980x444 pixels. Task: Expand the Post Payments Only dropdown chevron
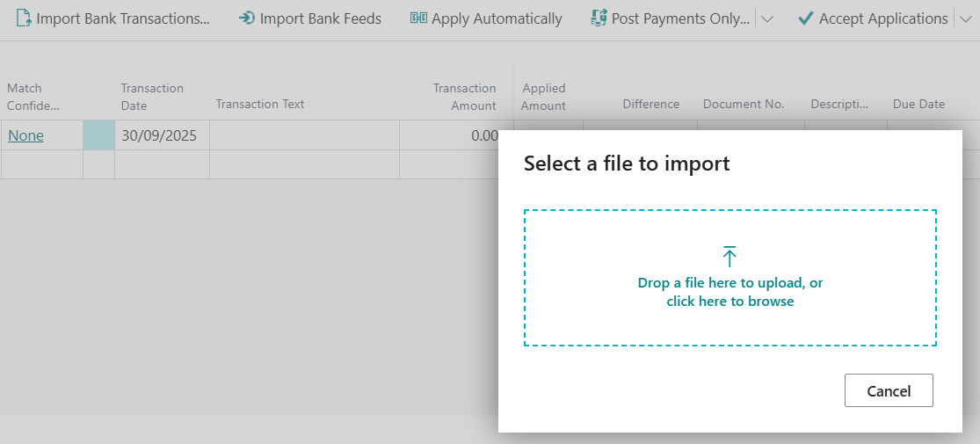[766, 19]
